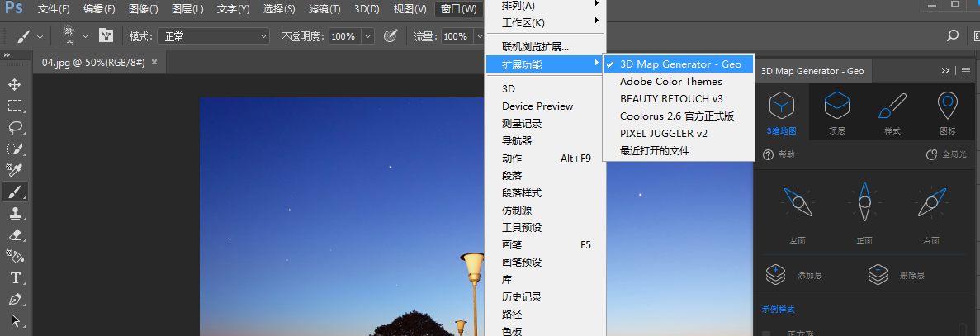Select the Pen tool
Image resolution: width=980 pixels, height=336 pixels.
[14, 300]
